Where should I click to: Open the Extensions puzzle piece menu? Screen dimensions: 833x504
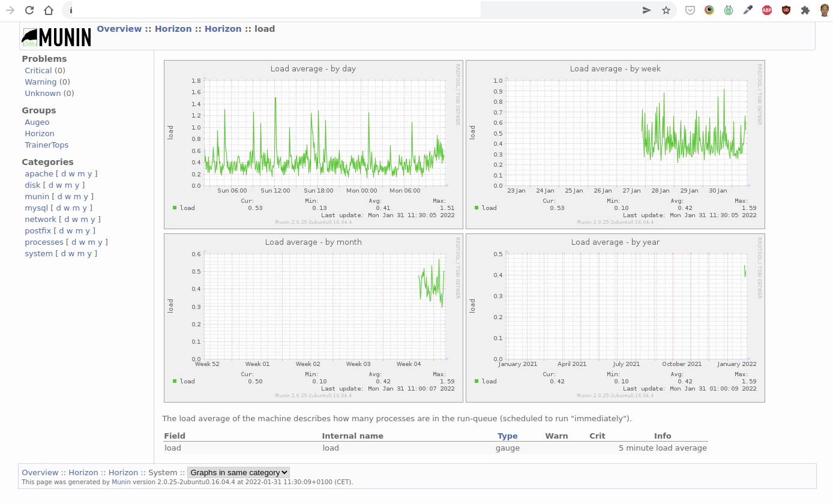click(x=805, y=10)
